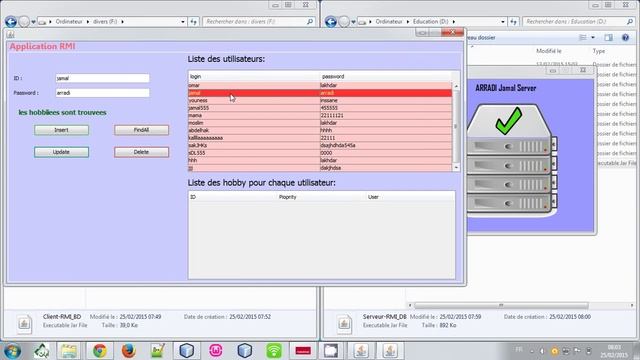Click the Update button
This screenshot has height=360, width=640.
pyautogui.click(x=61, y=152)
